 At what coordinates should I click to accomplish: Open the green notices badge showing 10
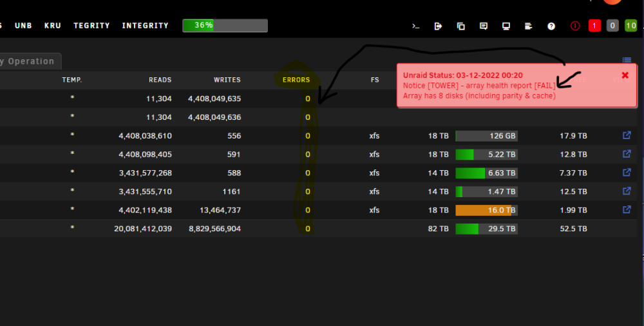coord(631,26)
